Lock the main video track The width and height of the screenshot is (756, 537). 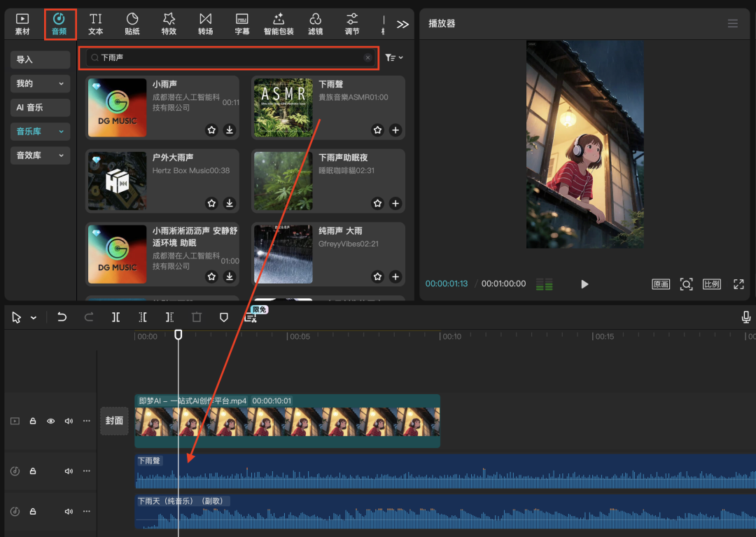[x=33, y=421]
